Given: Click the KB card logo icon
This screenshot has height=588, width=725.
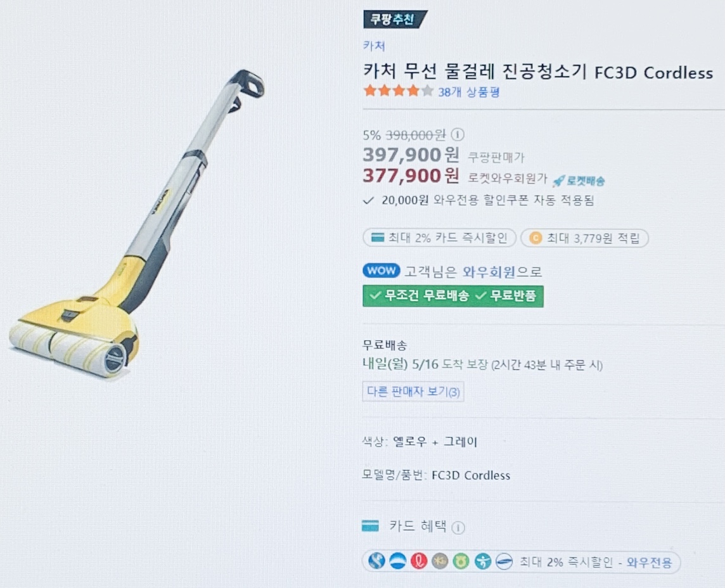Looking at the screenshot, I should tap(440, 561).
